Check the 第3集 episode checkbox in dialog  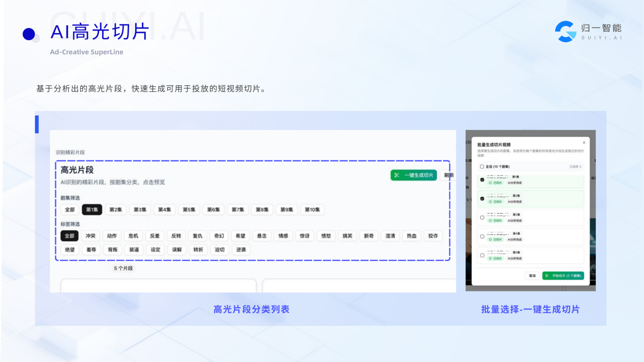(x=482, y=217)
